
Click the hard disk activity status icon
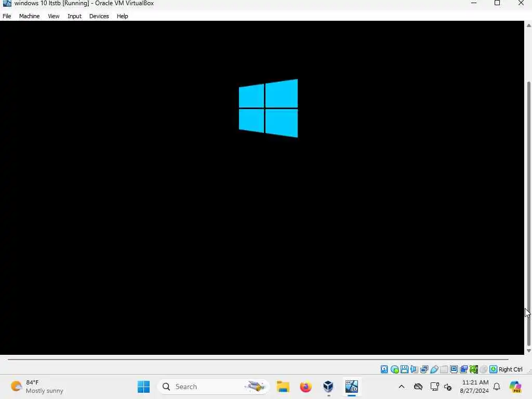pos(384,369)
